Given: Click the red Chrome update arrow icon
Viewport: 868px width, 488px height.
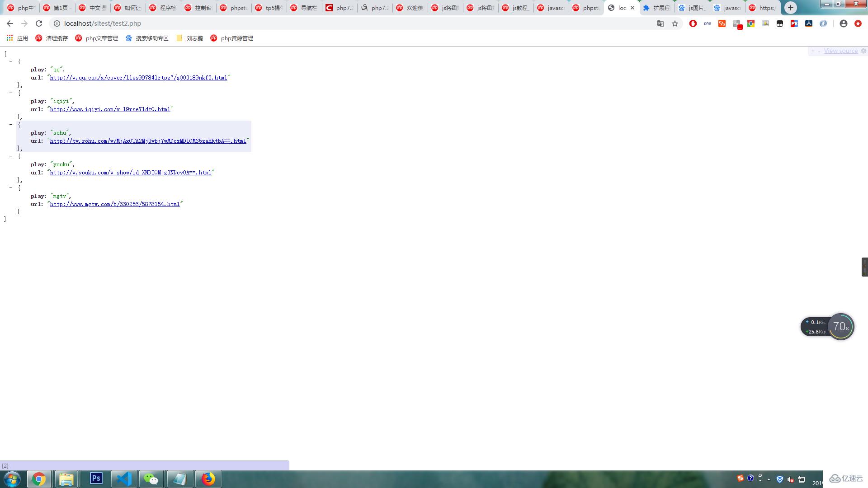Looking at the screenshot, I should coord(858,23).
